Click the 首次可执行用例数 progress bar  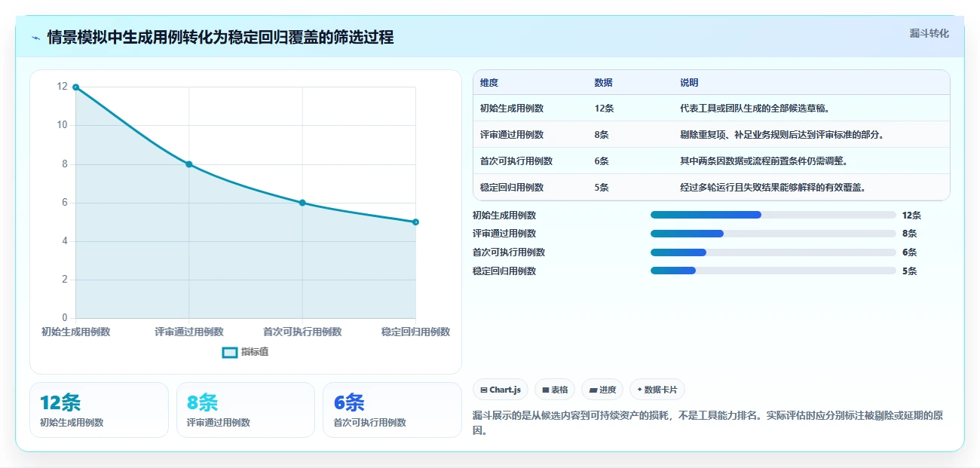tap(773, 252)
